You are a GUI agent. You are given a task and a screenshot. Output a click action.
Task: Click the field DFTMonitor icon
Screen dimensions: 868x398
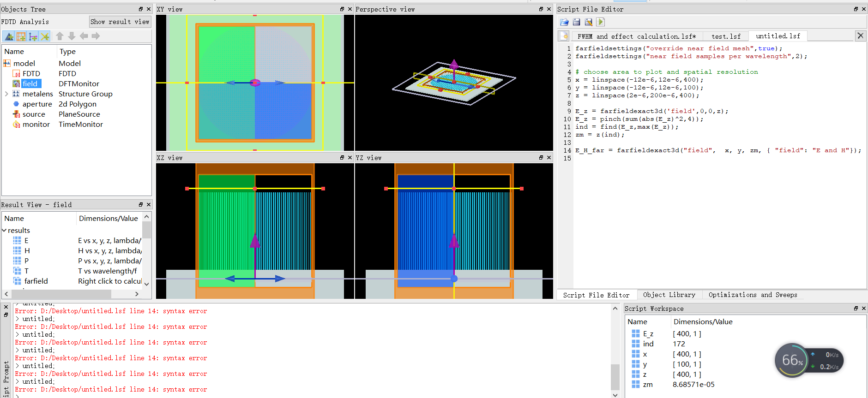click(16, 83)
